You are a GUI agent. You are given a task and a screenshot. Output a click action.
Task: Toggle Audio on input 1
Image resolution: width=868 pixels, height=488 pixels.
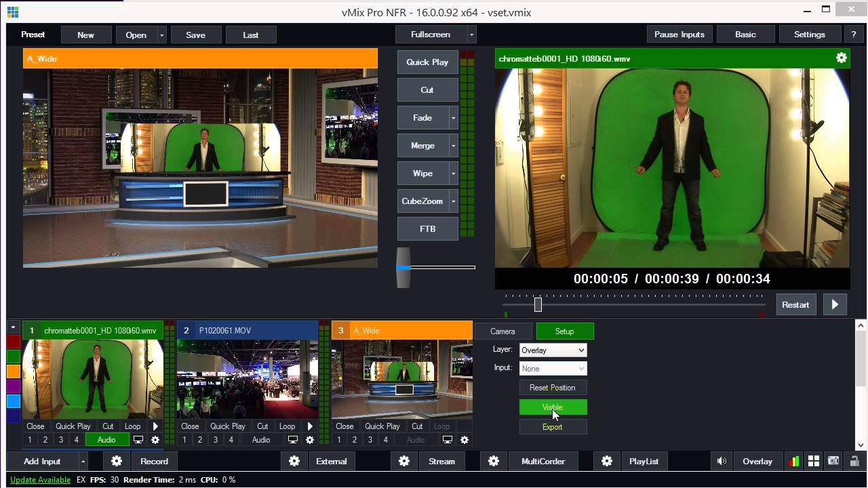coord(106,440)
